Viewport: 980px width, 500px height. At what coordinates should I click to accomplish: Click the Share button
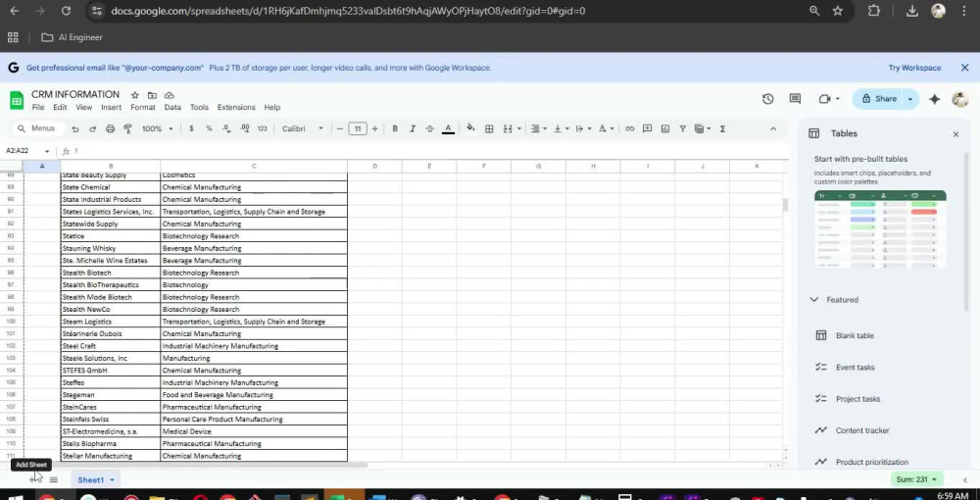[879, 99]
